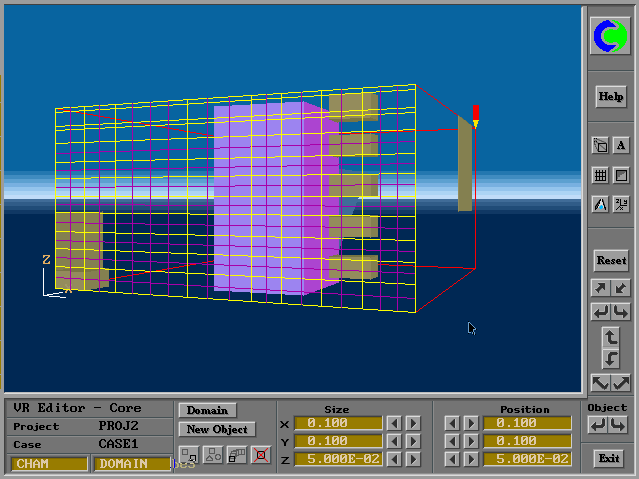Screen dimensions: 639x479
Task: Click the up-right diagonal arrow under Reset
Action: (x=600, y=288)
